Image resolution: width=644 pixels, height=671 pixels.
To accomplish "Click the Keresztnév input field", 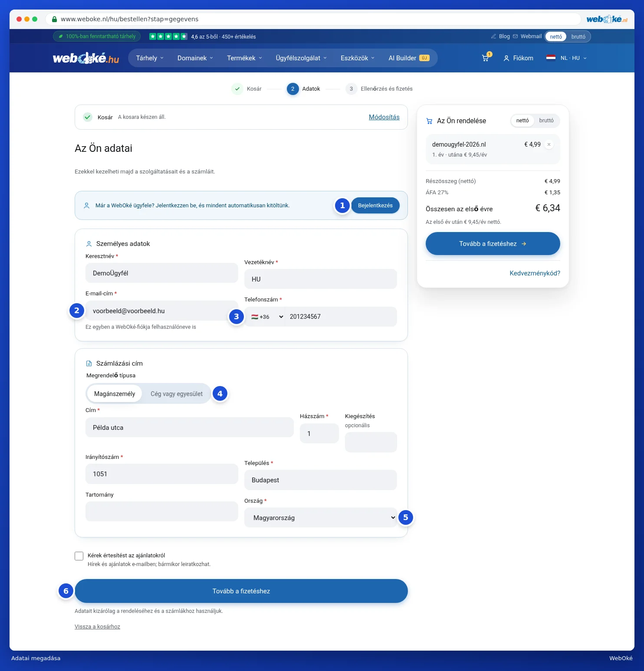I will (x=162, y=273).
